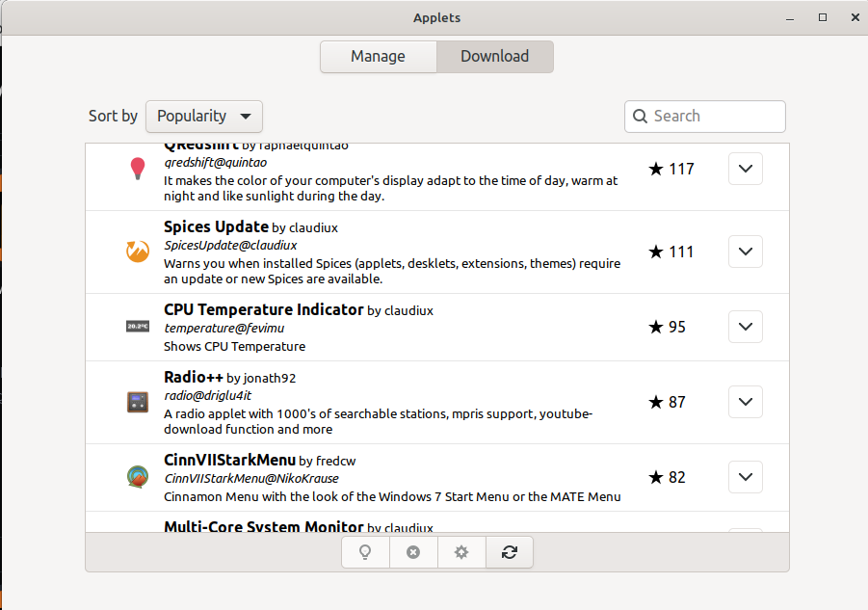Select the Radio++ applet title

coord(194,377)
